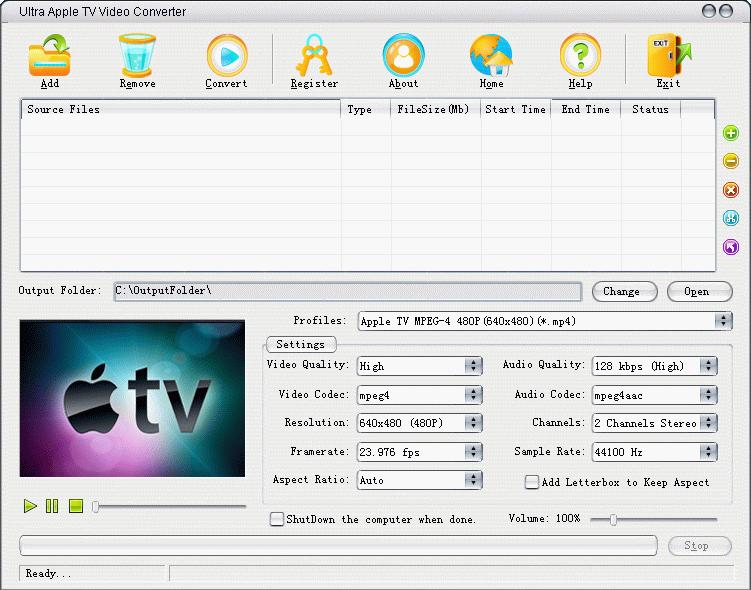Select the Settings tab
This screenshot has width=751, height=590.
click(301, 344)
